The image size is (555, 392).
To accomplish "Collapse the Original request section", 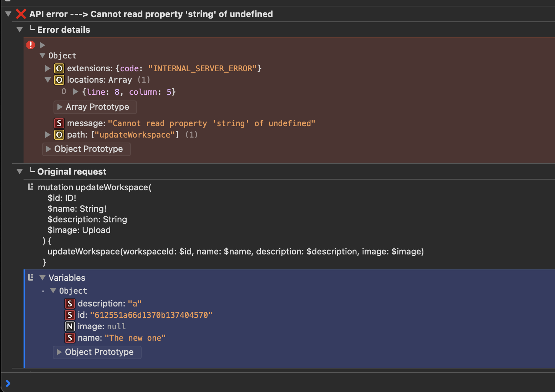I will 20,171.
